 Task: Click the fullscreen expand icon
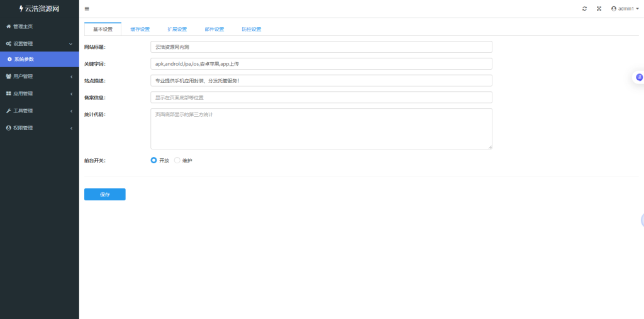(x=599, y=9)
